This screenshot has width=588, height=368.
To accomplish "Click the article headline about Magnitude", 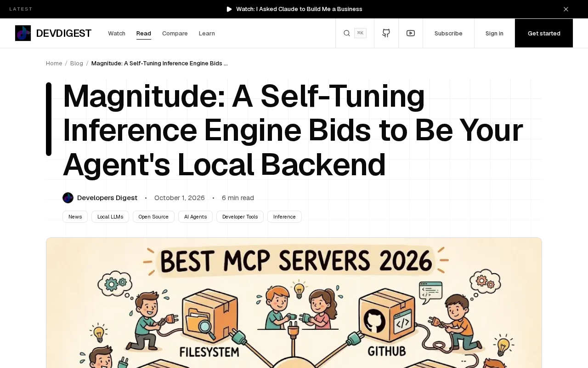I will [293, 130].
